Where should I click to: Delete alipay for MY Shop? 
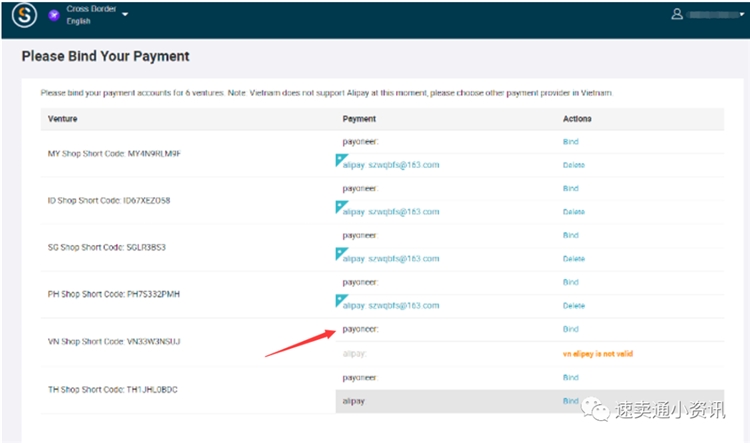coord(574,165)
